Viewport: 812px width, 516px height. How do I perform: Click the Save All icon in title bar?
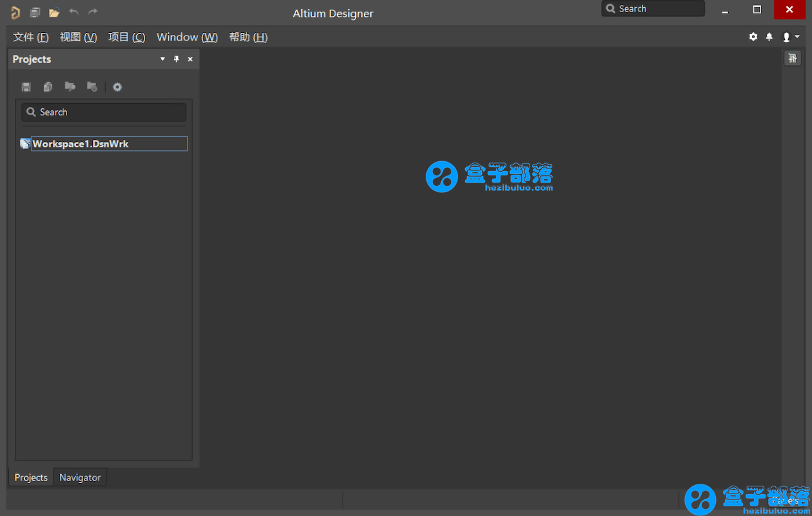pos(35,12)
